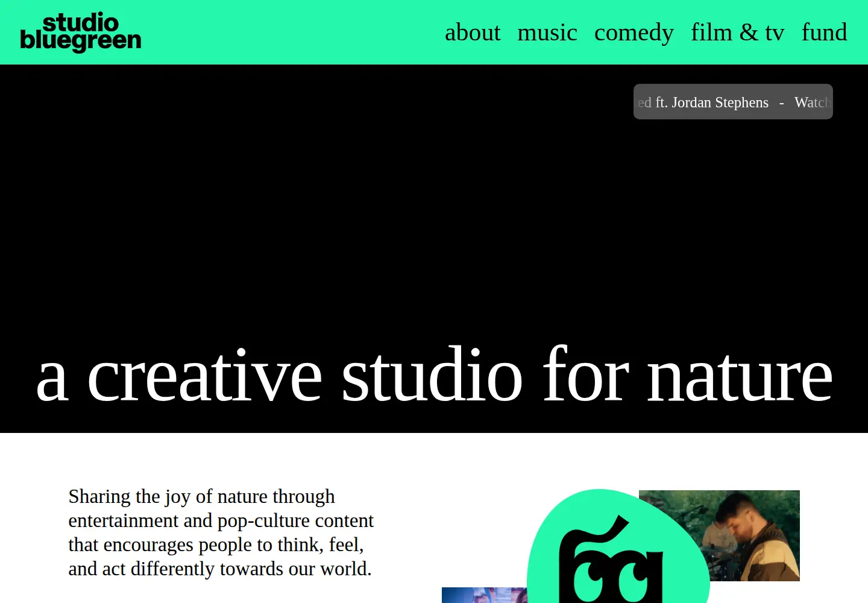Navigate to film & tv
Image resolution: width=868 pixels, height=603 pixels.
(x=738, y=33)
